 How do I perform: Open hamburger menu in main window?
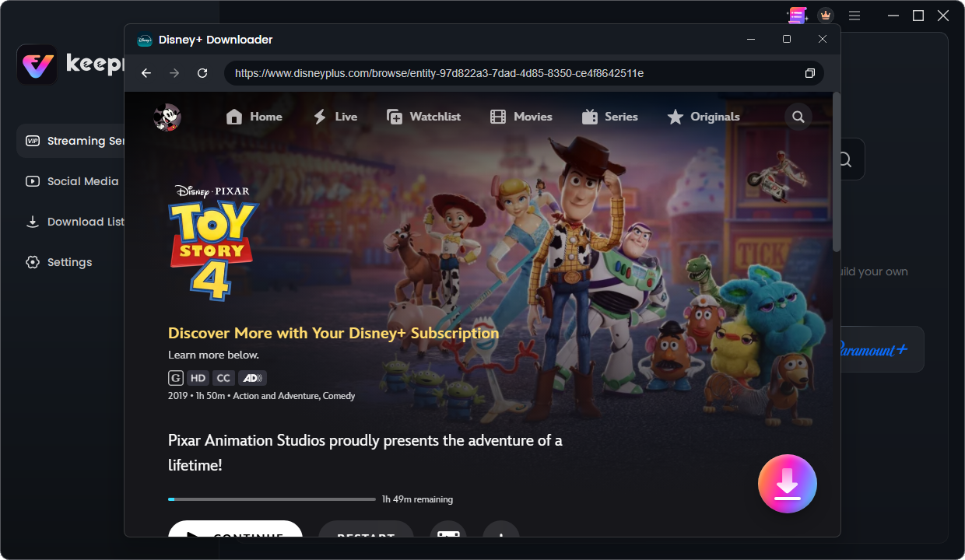click(x=854, y=16)
